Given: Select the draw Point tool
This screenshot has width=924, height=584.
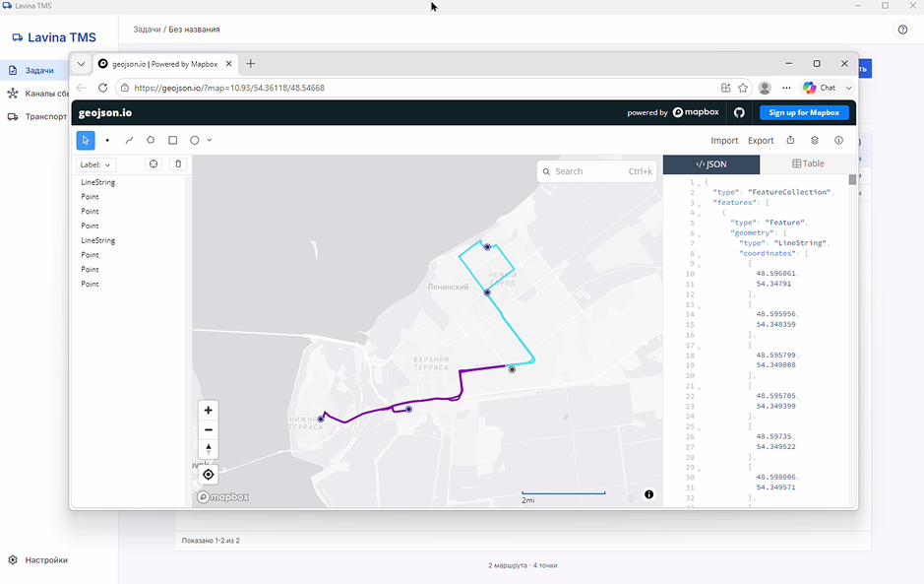Looking at the screenshot, I should click(107, 141).
